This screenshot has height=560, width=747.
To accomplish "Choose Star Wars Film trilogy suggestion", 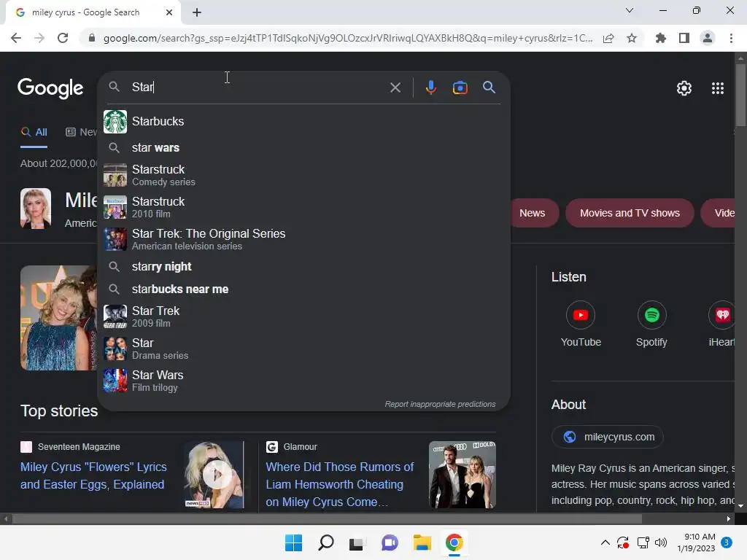I will point(303,381).
